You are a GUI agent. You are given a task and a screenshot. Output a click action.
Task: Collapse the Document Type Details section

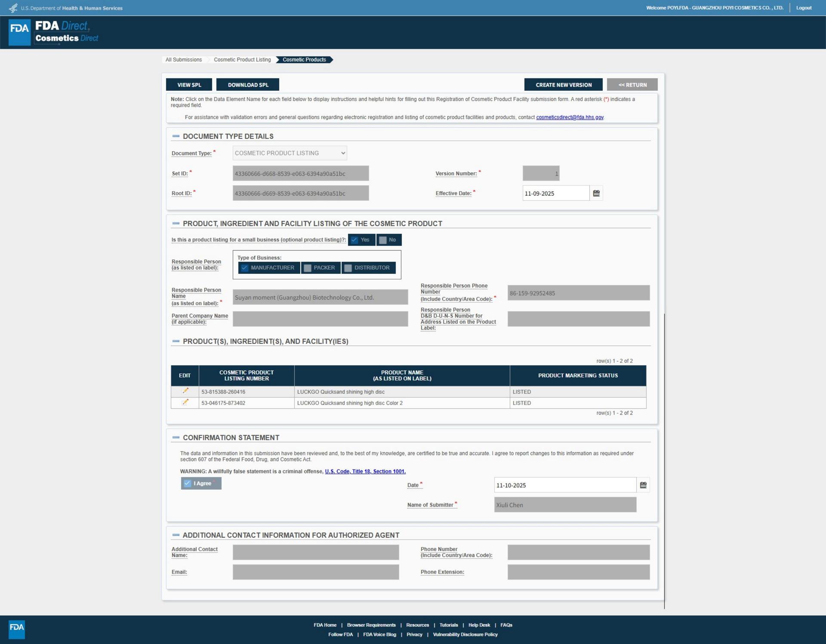pyautogui.click(x=176, y=136)
